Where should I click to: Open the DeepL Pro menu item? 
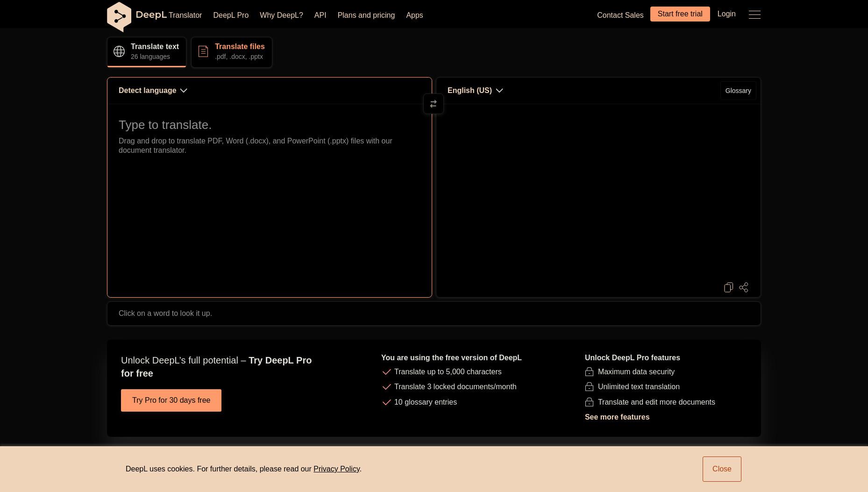231,15
